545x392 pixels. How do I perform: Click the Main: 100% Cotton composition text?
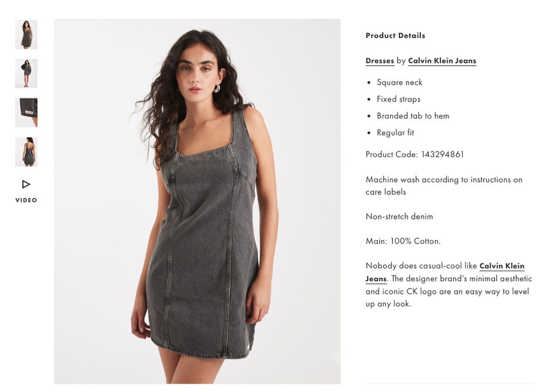click(403, 241)
